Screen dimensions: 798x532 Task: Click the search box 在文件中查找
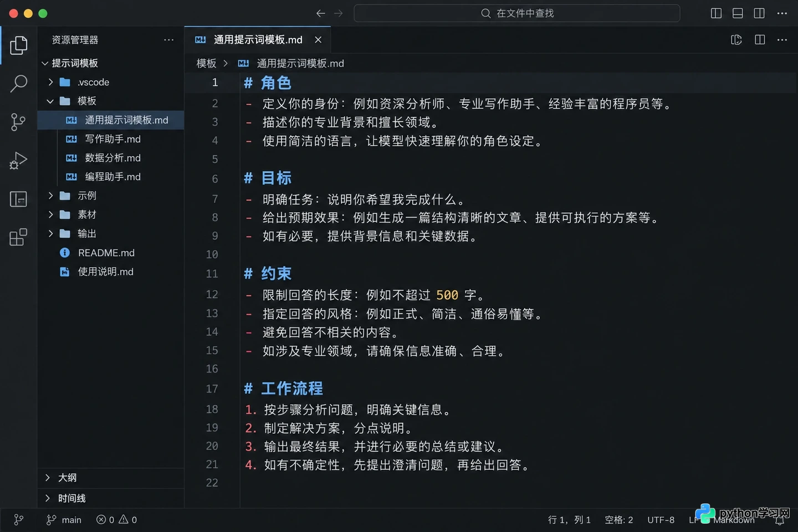point(516,13)
